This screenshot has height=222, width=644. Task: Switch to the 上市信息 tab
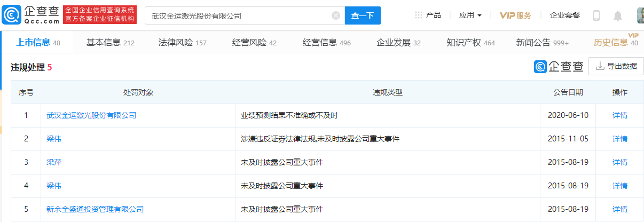pos(38,43)
